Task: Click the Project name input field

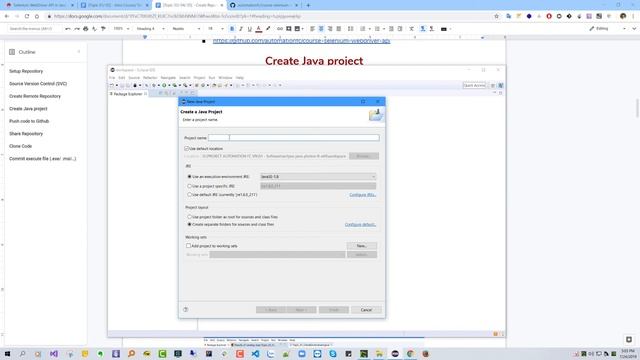Action: click(293, 138)
